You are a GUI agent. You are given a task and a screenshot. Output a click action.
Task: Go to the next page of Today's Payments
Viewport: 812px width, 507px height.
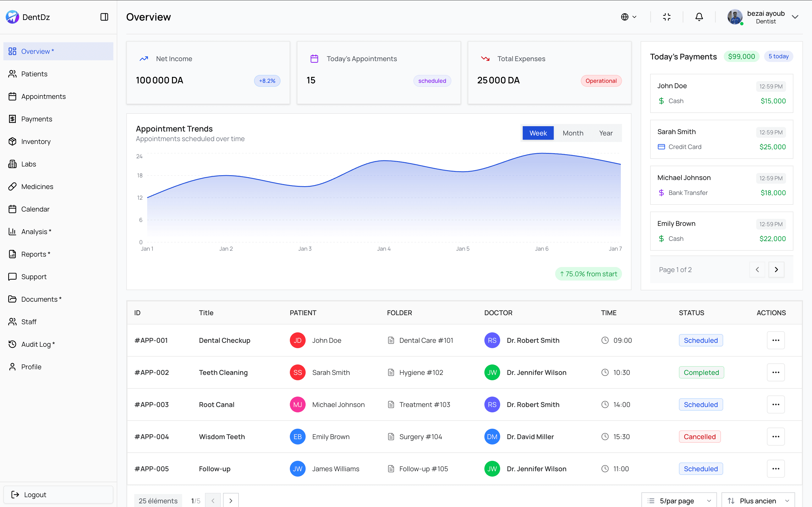pos(776,269)
